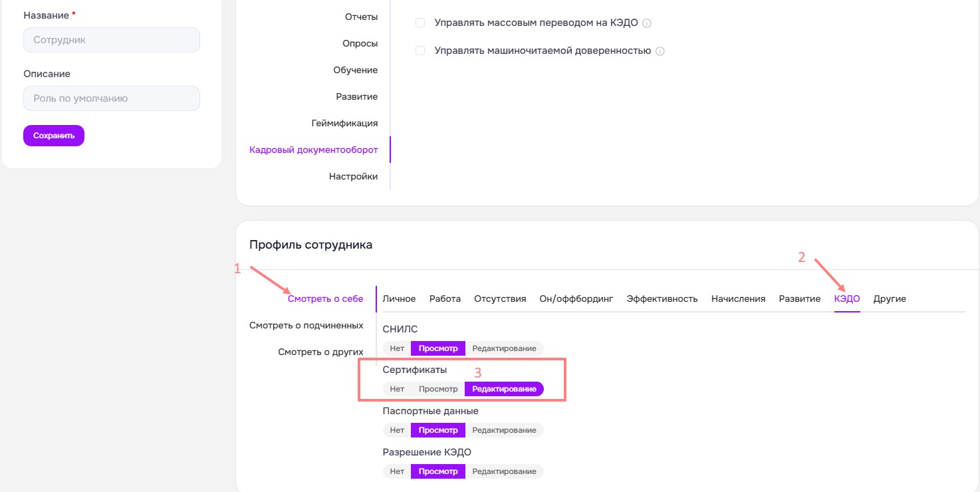Viewport: 980px width, 492px height.
Task: Set СНИЛС permission to Редактирование
Action: point(504,348)
